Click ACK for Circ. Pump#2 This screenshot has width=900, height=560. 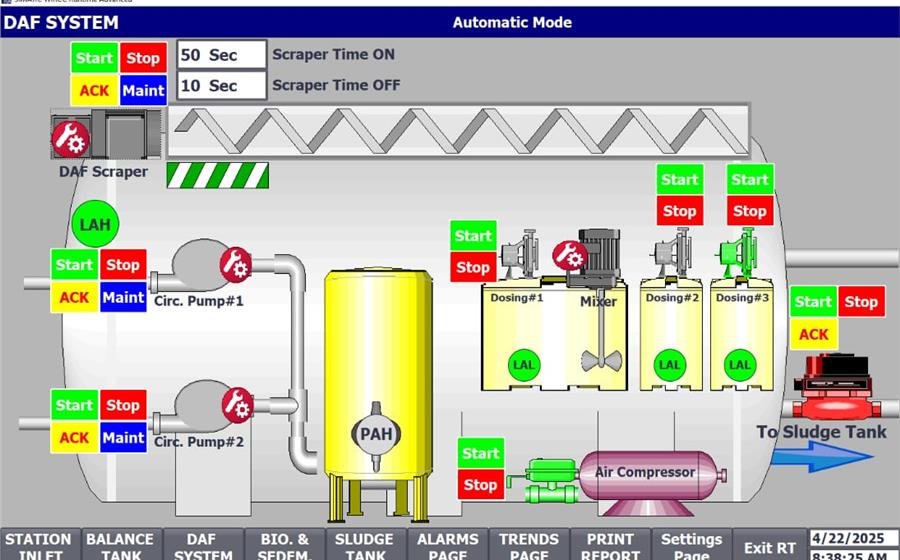pos(74,438)
